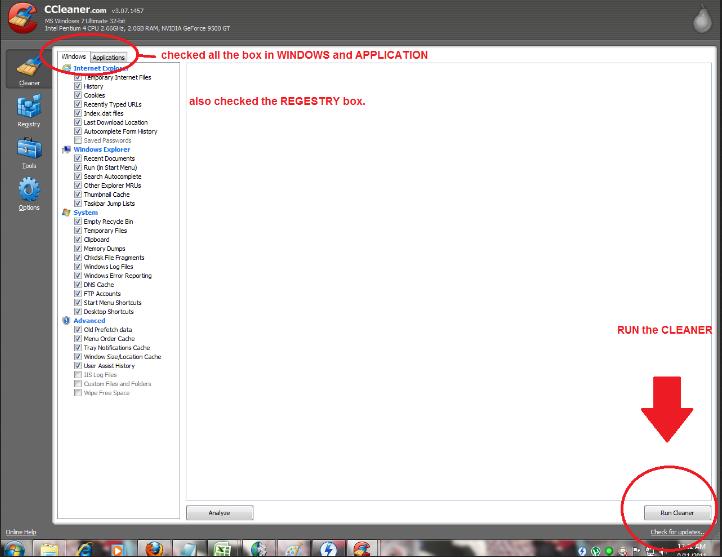The width and height of the screenshot is (722, 557).
Task: Click the Windows Start orb
Action: pyautogui.click(x=13, y=549)
